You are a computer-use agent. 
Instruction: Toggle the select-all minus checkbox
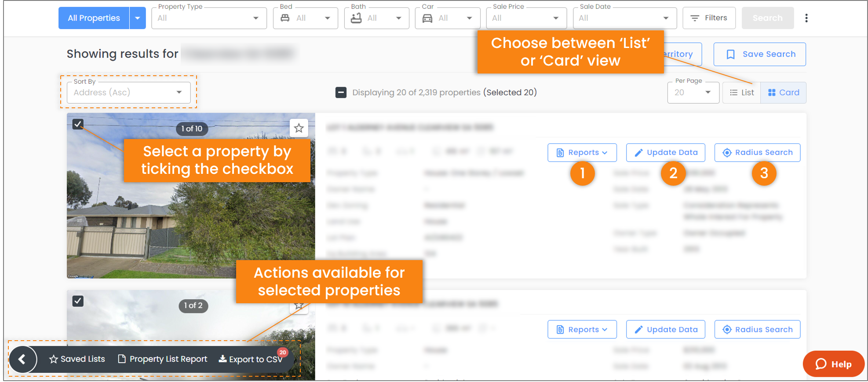point(341,92)
